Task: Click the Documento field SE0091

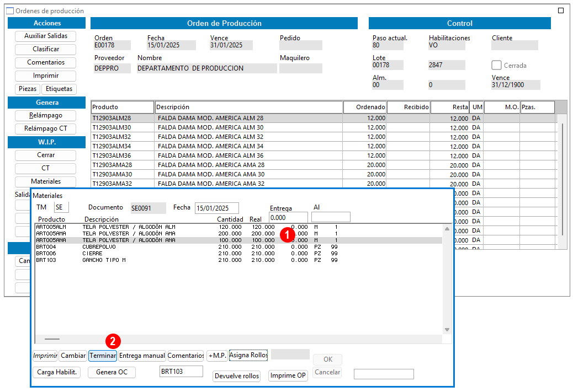Action: [148, 208]
